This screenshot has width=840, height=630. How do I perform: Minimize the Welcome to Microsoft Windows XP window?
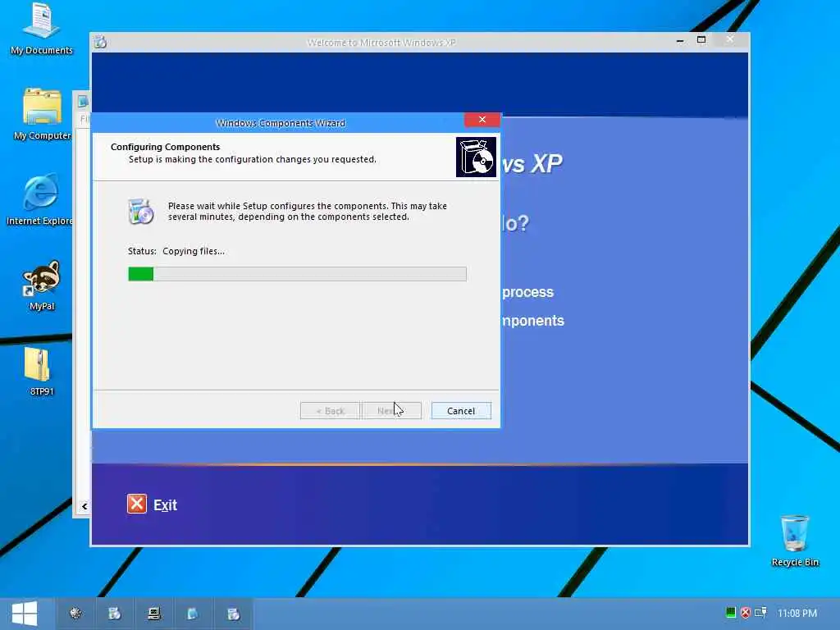pos(680,40)
